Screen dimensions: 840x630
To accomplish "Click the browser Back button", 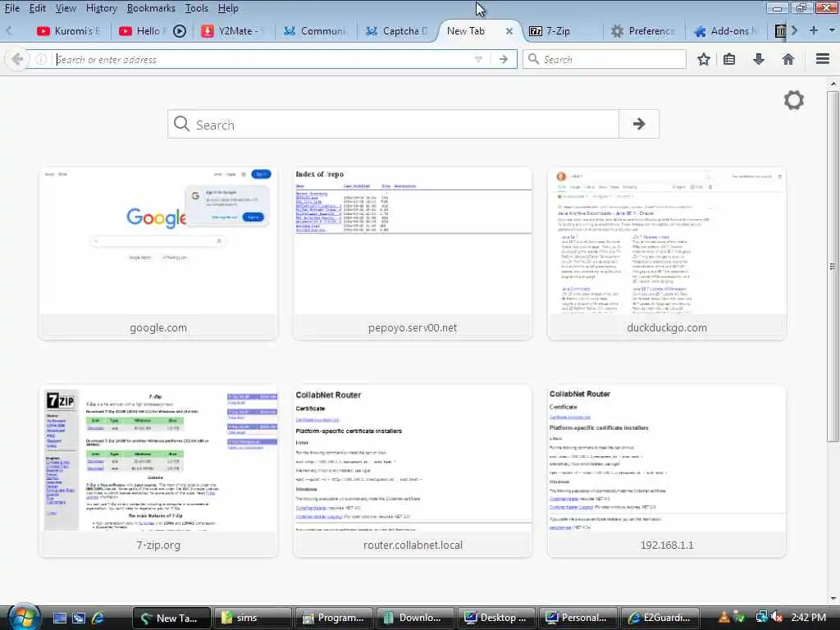I will pyautogui.click(x=16, y=59).
